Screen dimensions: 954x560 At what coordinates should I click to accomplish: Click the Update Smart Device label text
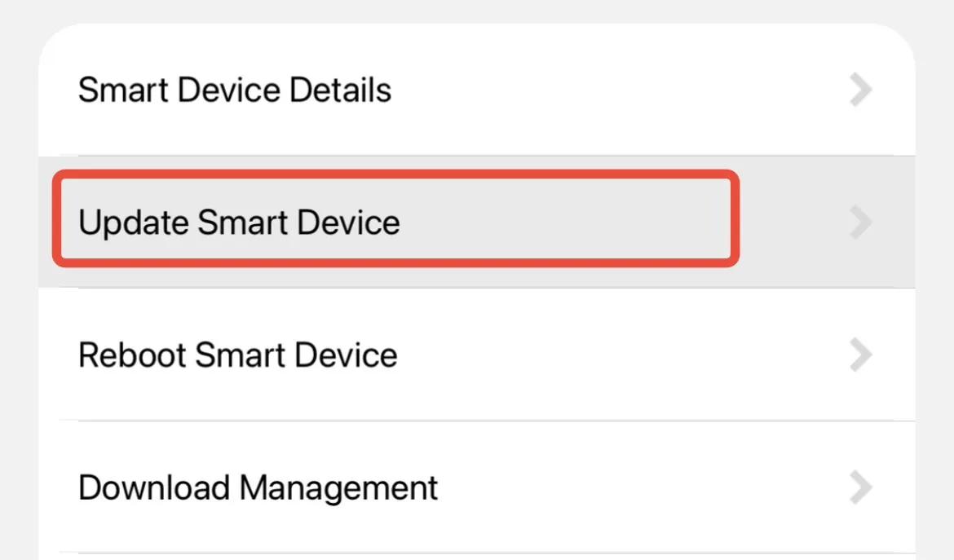(239, 222)
